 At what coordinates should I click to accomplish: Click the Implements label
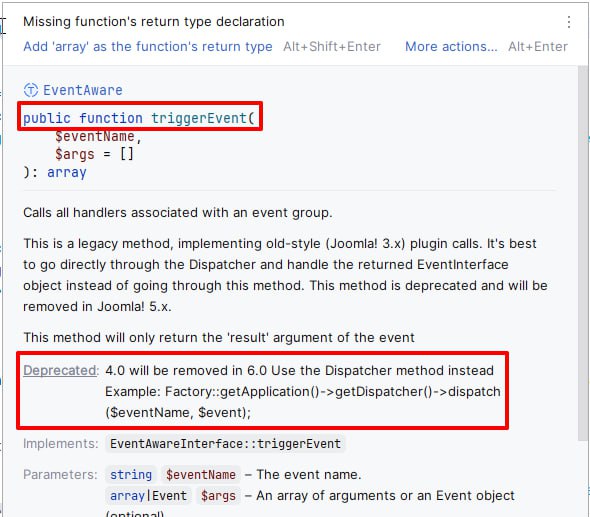(60, 444)
